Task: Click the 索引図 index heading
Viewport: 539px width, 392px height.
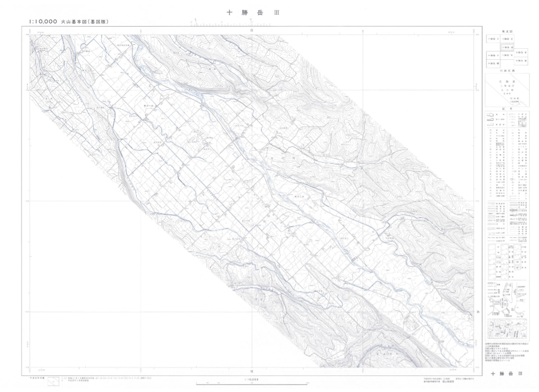Action: point(507,31)
